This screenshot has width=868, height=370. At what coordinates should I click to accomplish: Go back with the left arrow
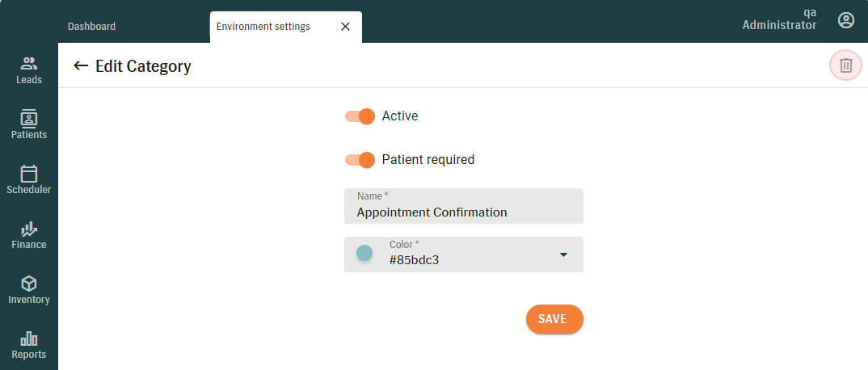point(80,65)
